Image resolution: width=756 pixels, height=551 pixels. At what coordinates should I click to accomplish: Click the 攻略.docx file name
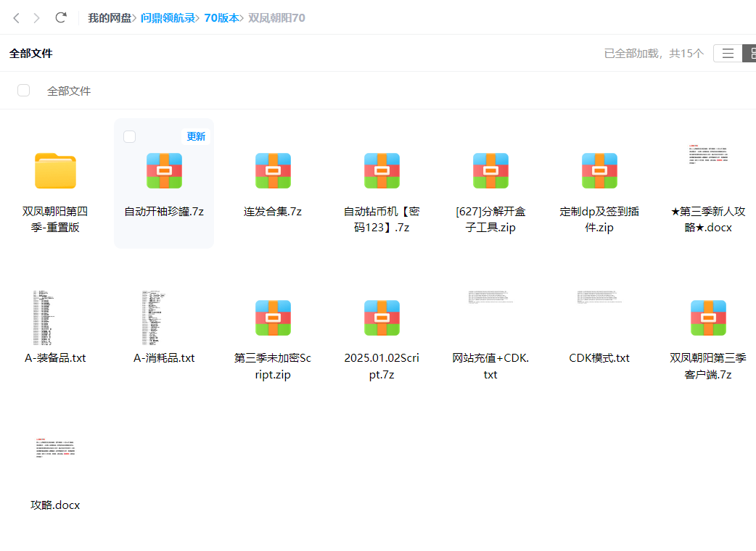(55, 505)
